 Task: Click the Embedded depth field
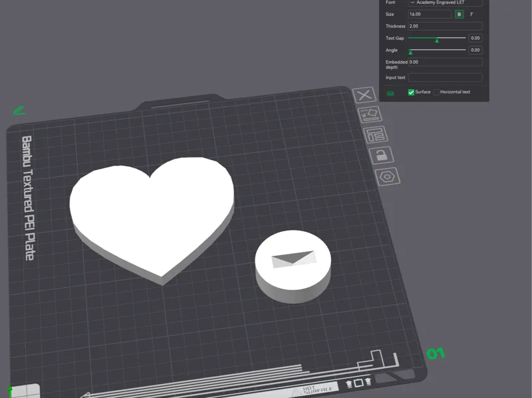coord(445,62)
